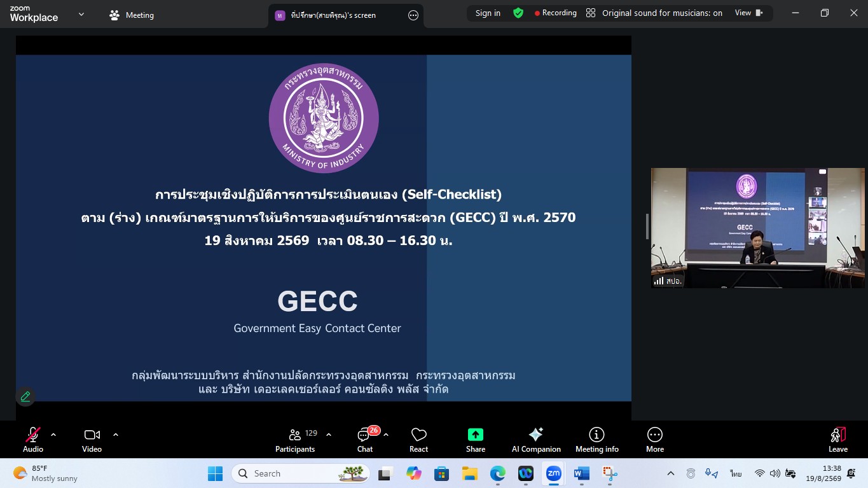Open video options arrow next to Video

[116, 435]
